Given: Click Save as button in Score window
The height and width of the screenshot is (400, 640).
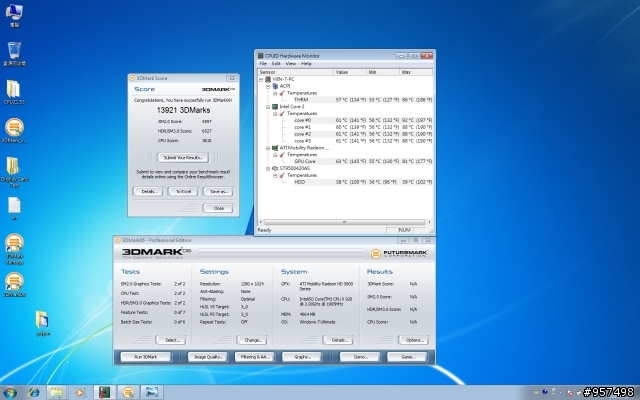Looking at the screenshot, I should coord(218,191).
